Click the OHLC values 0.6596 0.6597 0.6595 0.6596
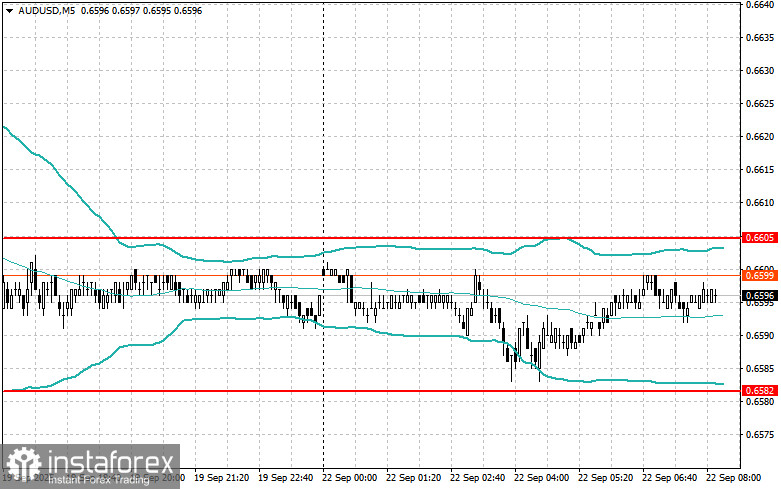Viewport: 781px width, 489px height. point(141,10)
